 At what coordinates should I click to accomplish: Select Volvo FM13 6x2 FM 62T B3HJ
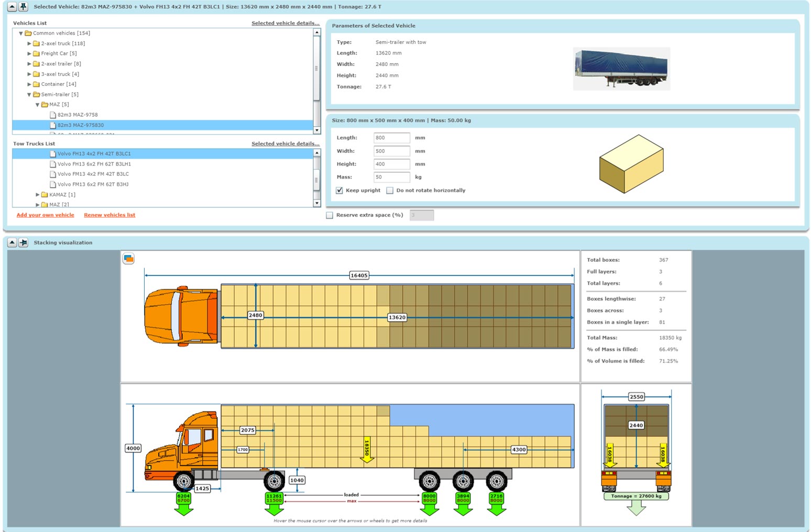[93, 184]
